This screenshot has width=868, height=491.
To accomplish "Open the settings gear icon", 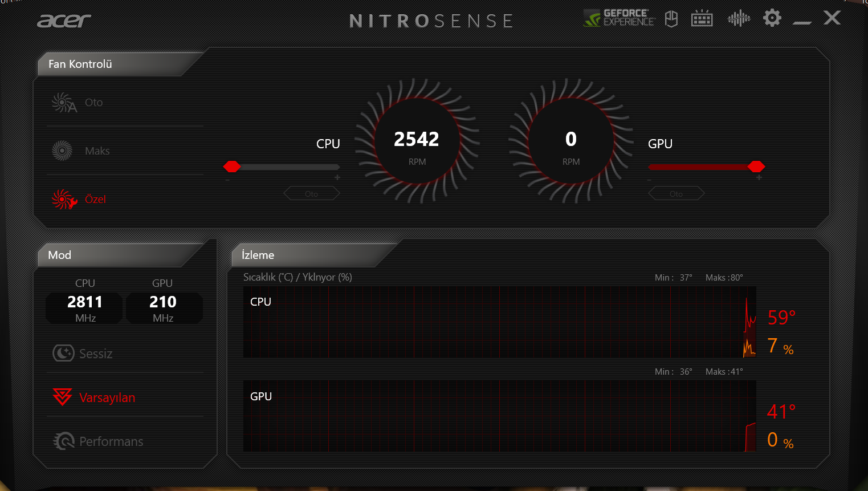I will (x=772, y=18).
